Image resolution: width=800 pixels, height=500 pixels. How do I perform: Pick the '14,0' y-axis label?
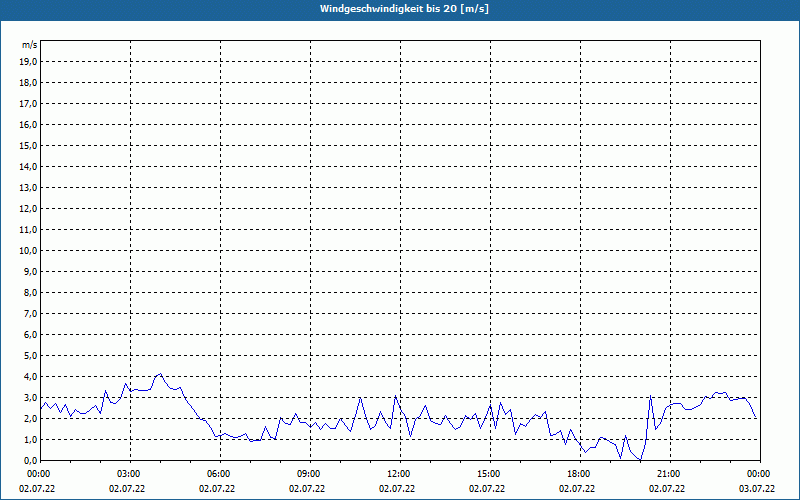click(x=28, y=166)
